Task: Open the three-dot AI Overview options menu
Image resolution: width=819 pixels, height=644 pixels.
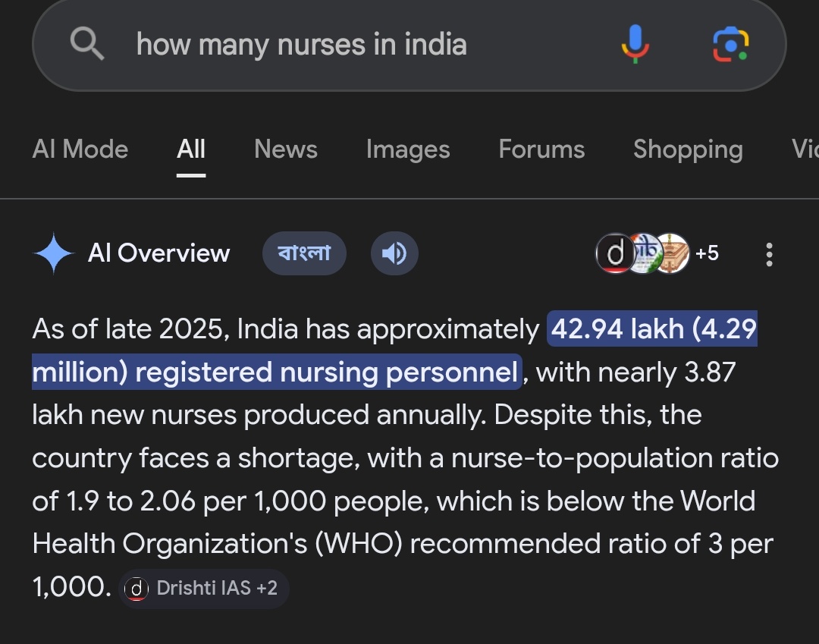Action: tap(769, 254)
